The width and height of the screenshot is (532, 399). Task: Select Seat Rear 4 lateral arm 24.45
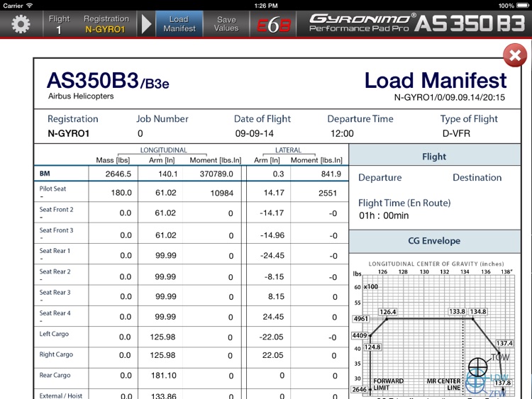[x=273, y=317]
